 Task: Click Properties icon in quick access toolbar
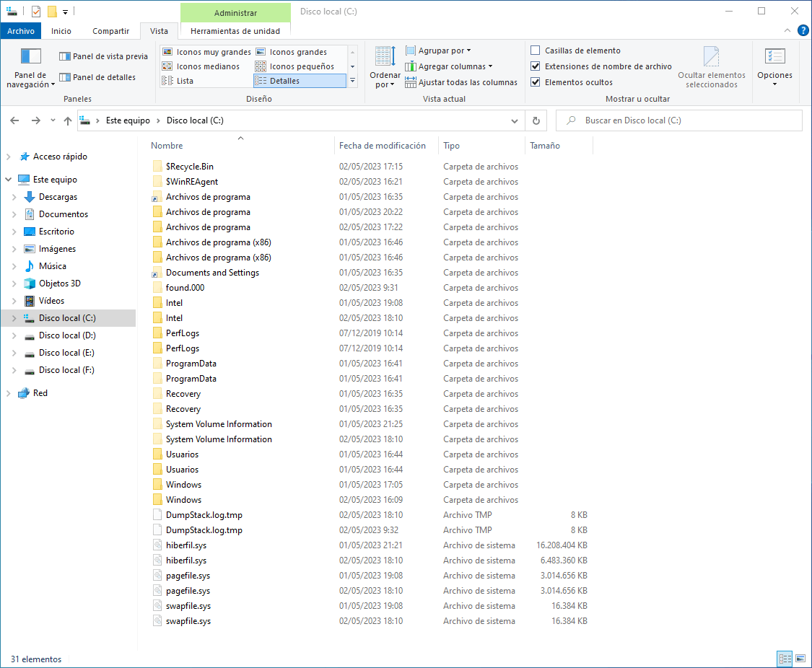[36, 12]
